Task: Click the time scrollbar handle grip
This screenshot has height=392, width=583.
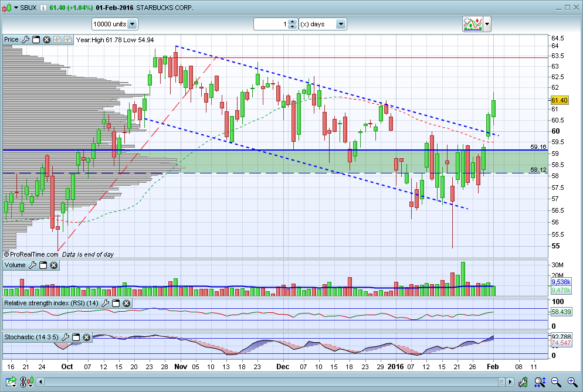Action: pyautogui.click(x=501, y=382)
